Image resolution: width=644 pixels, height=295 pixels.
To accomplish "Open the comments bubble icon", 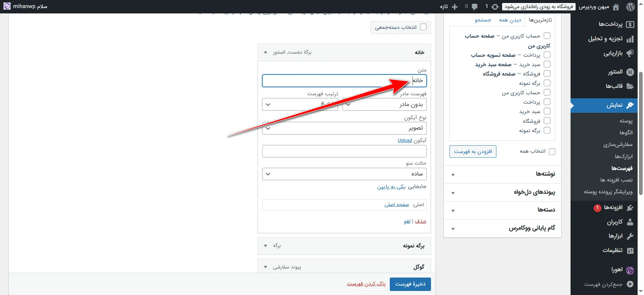I will pyautogui.click(x=474, y=7).
